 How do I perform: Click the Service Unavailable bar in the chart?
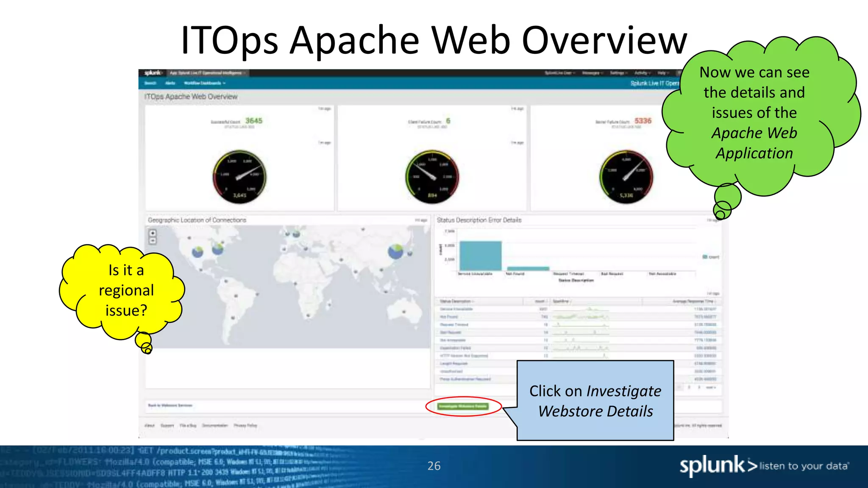(x=480, y=256)
